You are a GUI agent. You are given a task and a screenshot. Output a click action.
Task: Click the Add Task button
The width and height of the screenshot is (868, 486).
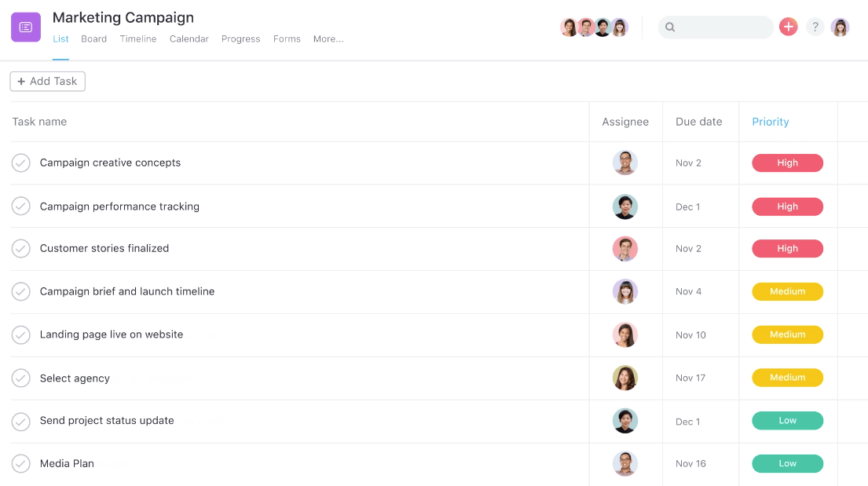[48, 82]
